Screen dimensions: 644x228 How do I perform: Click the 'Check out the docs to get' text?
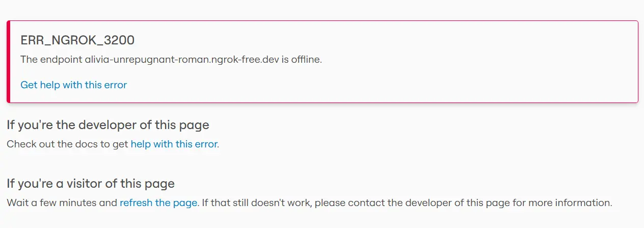(x=67, y=144)
